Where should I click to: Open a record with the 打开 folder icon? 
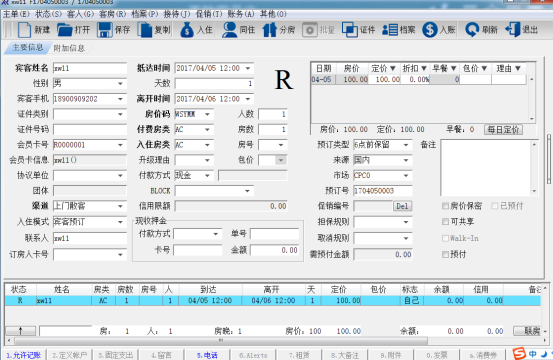pos(65,30)
